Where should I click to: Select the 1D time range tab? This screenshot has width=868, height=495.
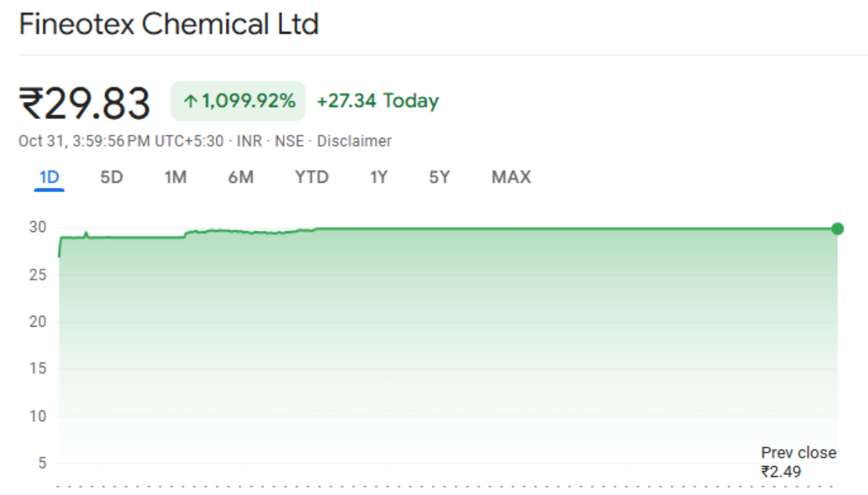pos(47,176)
